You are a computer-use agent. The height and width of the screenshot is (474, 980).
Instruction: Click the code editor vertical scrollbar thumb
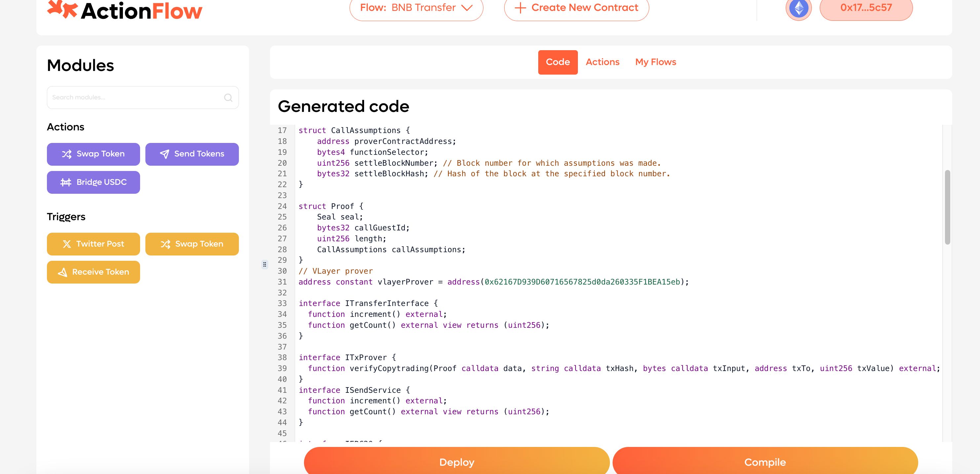coord(947,207)
